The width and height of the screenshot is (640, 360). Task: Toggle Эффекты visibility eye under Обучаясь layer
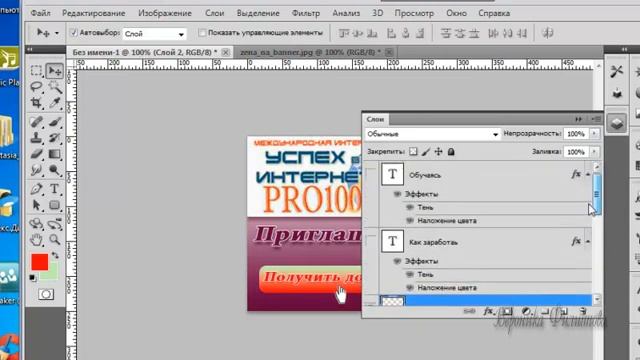[x=397, y=194]
